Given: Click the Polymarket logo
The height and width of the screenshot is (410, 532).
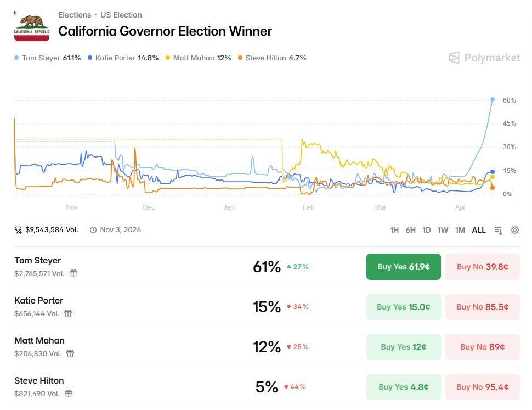Looking at the screenshot, I should [484, 58].
